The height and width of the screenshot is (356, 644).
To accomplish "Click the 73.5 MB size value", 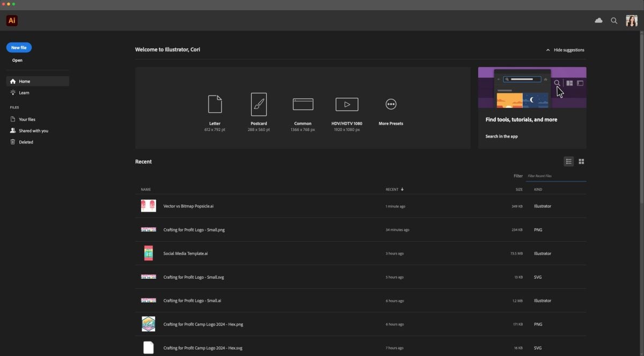I will [x=516, y=253].
